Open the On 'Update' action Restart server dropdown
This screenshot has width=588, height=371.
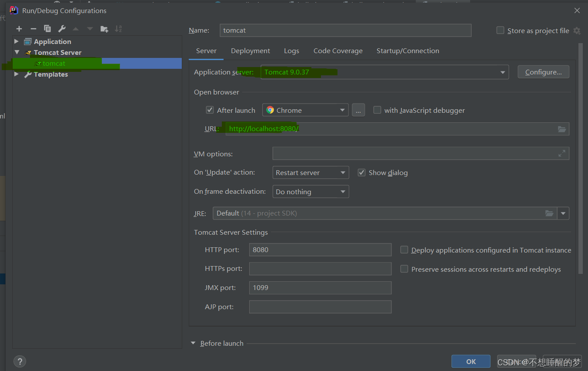(311, 172)
